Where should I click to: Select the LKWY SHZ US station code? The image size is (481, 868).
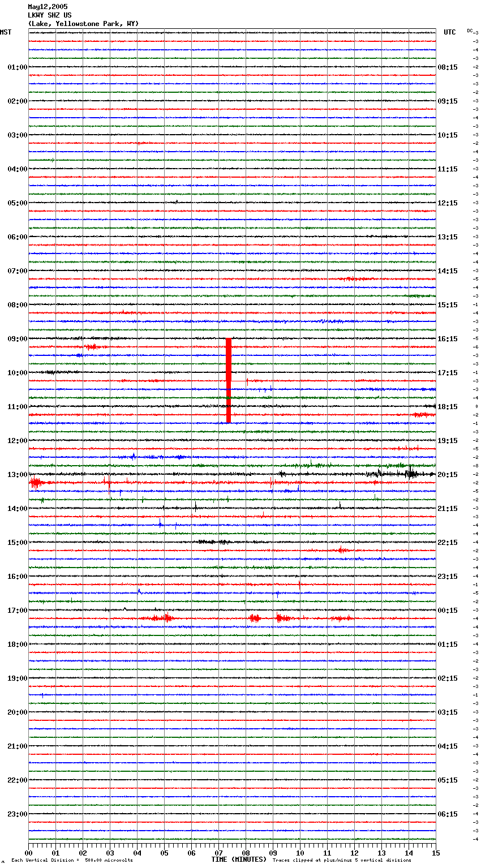50,15
